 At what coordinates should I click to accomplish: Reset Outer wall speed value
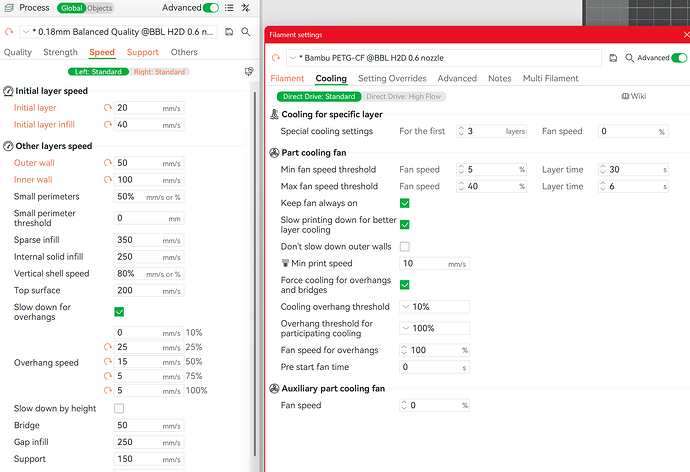[107, 163]
